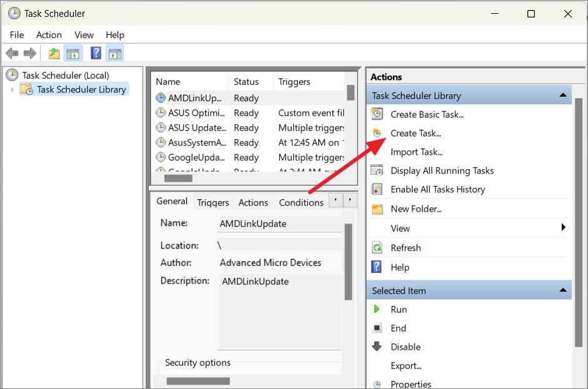The image size is (588, 389).
Task: Switch to the Triggers tab
Action: pos(213,202)
